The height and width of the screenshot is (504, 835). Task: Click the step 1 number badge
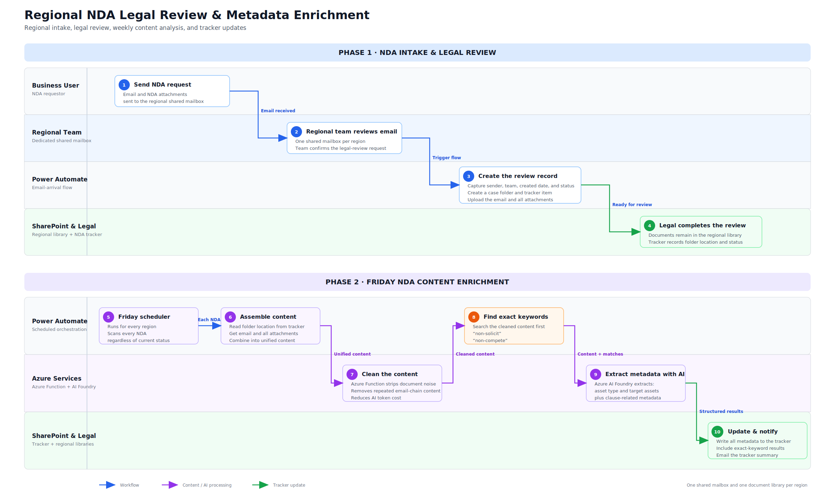[124, 85]
